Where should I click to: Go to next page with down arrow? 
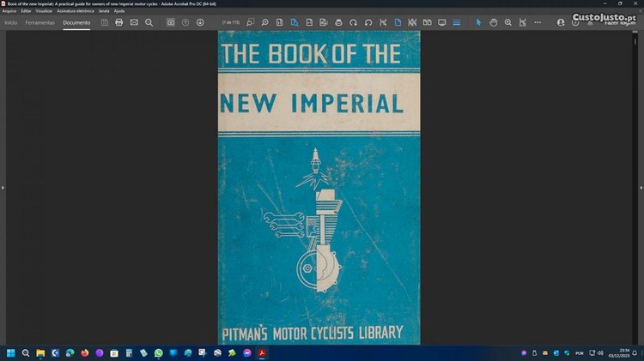coord(200,22)
